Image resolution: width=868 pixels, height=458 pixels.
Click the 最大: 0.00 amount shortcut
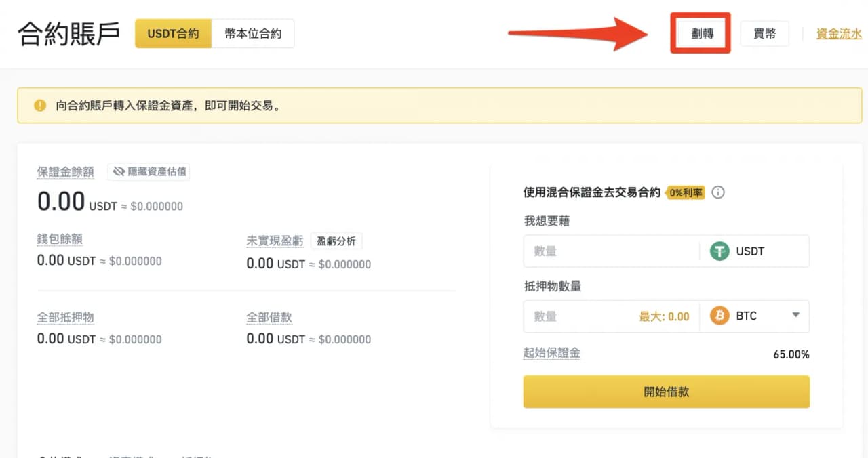coord(664,316)
